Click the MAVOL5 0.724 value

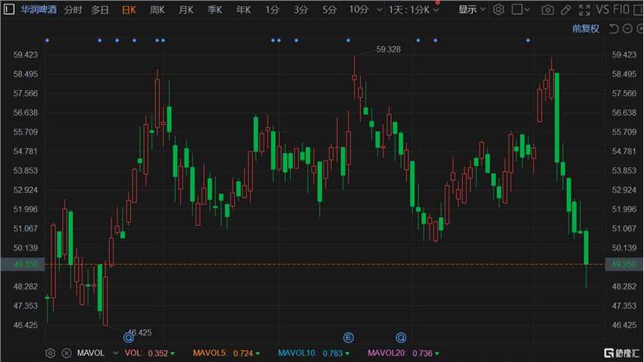coord(243,353)
